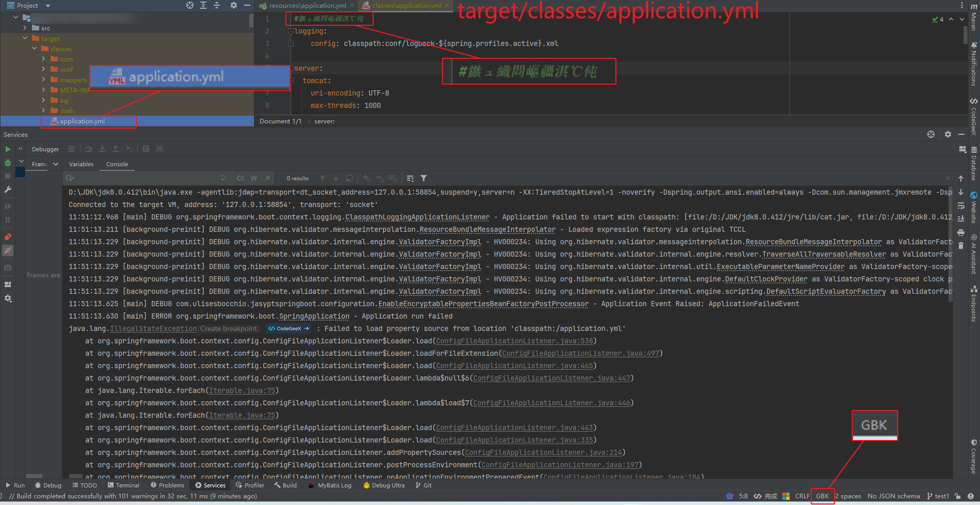Open the Project view dropdown
Screen dimensions: 980x505
click(x=48, y=6)
